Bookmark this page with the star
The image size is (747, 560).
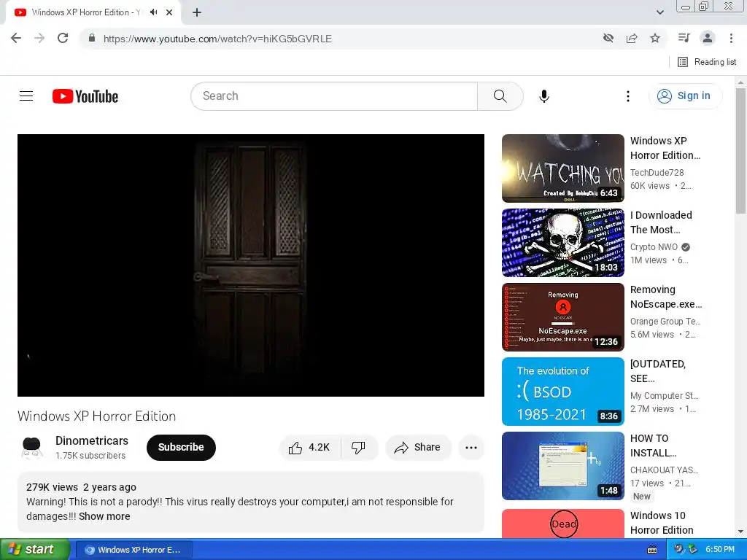[x=655, y=38]
